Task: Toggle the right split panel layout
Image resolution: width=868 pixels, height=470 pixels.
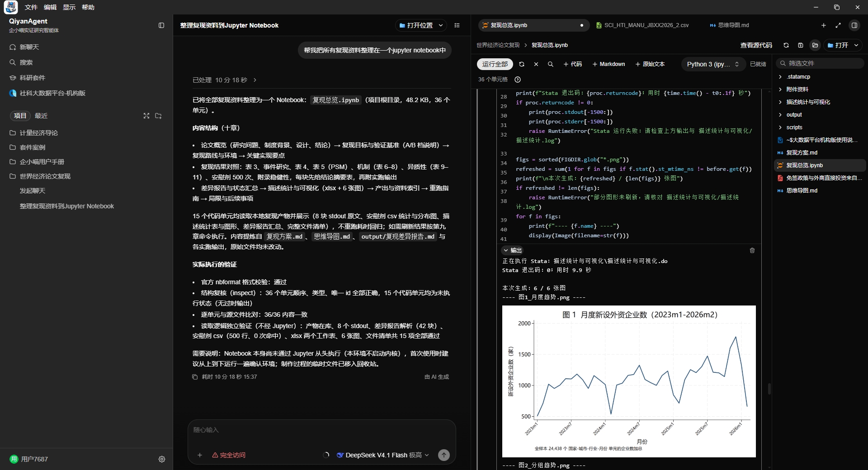Action: [x=854, y=25]
